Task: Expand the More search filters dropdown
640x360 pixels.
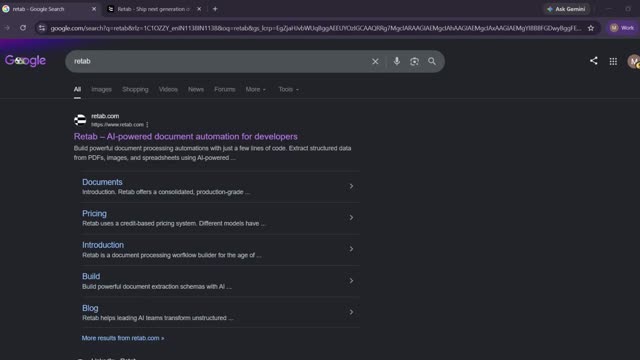Action: point(256,89)
